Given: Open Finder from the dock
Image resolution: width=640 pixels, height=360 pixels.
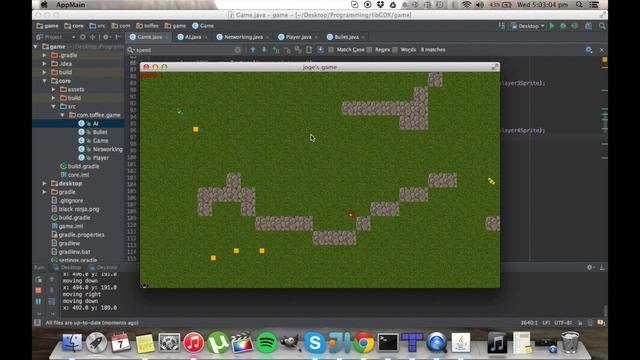Looking at the screenshot, I should point(72,342).
